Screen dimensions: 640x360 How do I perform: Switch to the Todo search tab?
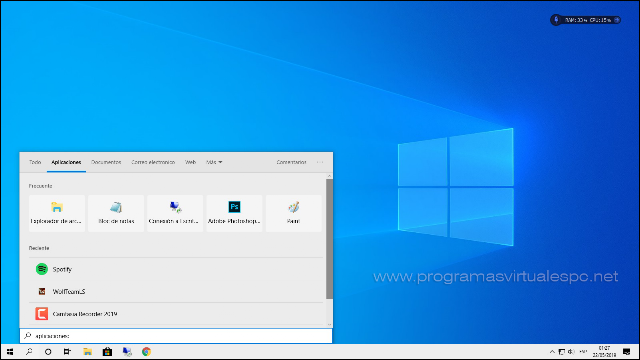[35, 162]
